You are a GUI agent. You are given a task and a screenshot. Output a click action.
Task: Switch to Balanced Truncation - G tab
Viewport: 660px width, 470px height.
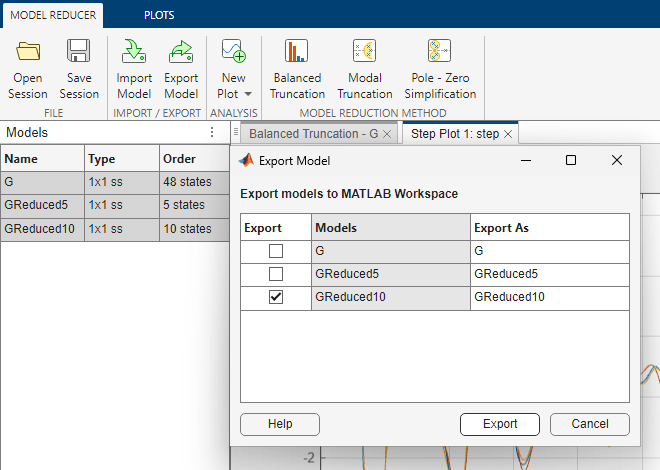312,133
